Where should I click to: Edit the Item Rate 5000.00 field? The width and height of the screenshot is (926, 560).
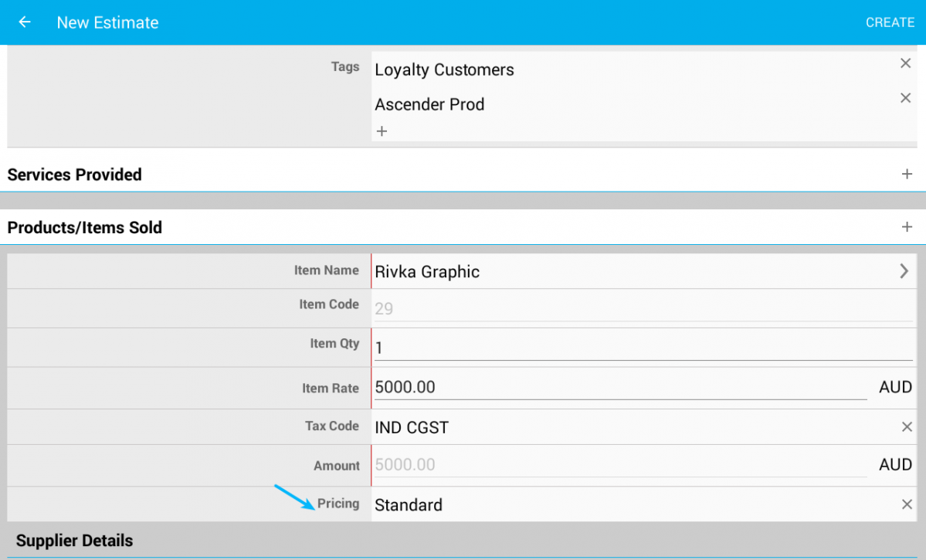coord(618,387)
